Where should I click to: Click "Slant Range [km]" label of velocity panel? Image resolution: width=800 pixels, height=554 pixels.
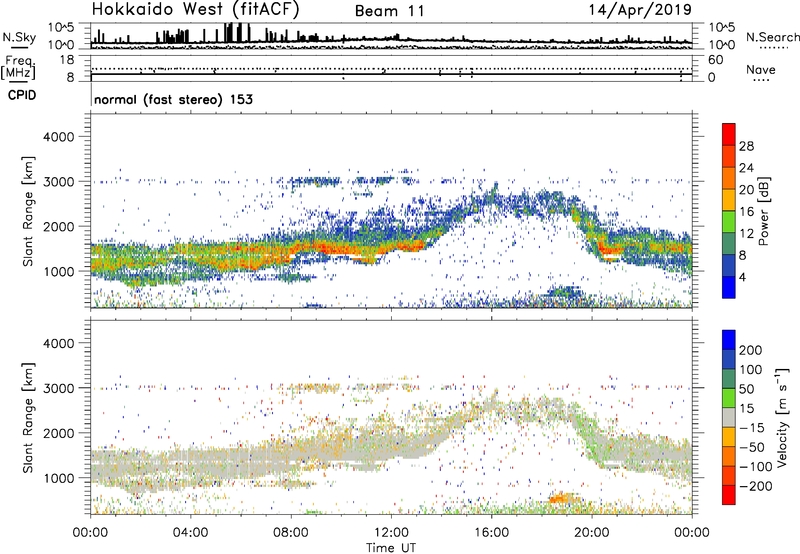(x=29, y=417)
